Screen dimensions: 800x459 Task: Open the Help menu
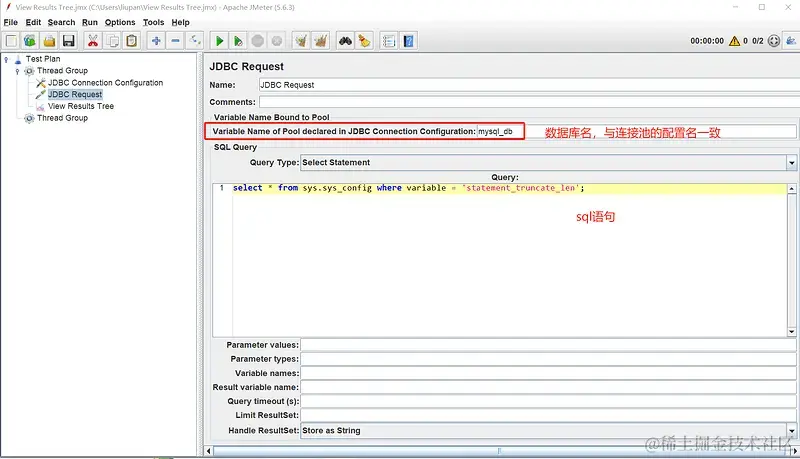(180, 22)
